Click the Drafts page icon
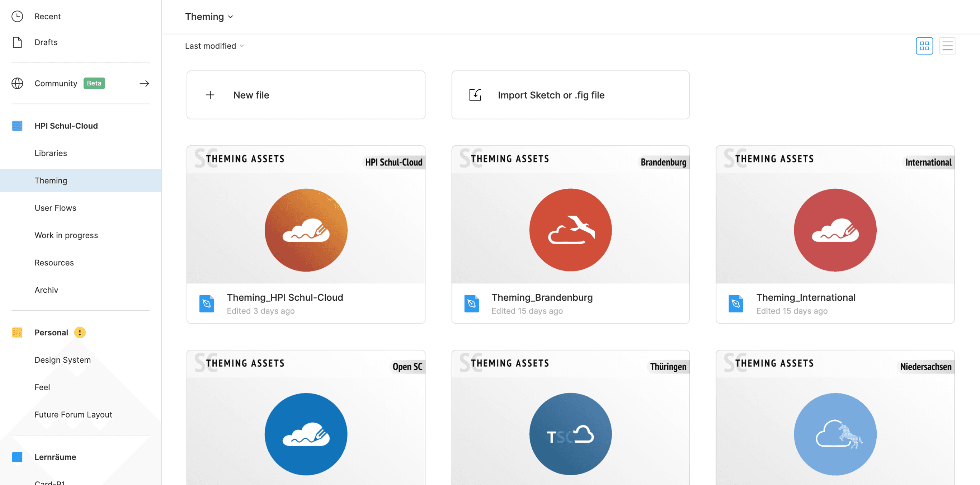The height and width of the screenshot is (485, 980). (x=17, y=42)
